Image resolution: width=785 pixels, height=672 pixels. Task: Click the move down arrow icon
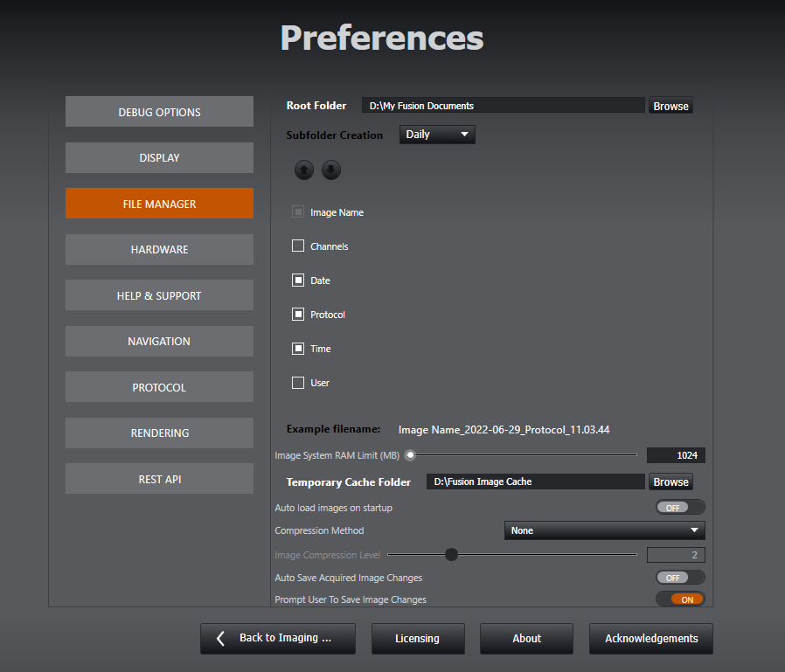pos(330,170)
